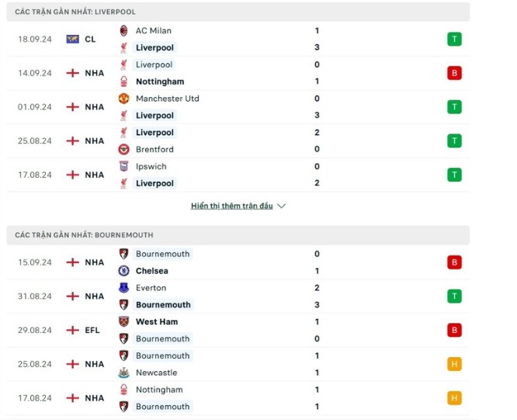Click the Champions League flag icon
517x420 pixels.
[72, 40]
